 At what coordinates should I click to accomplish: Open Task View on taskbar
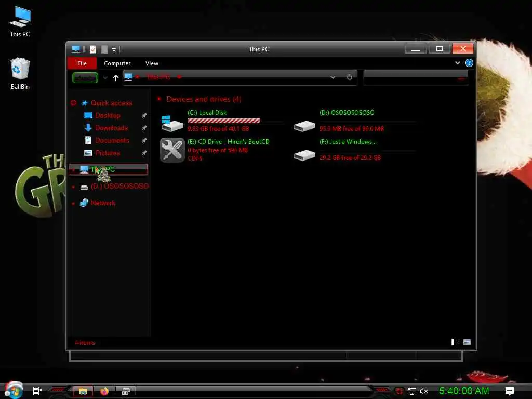37,391
